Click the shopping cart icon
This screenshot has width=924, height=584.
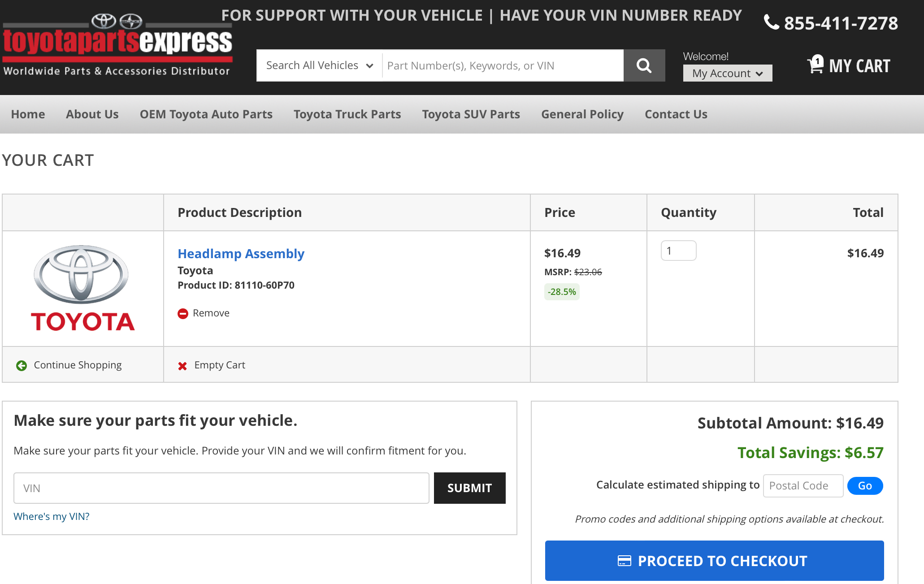[x=815, y=65]
